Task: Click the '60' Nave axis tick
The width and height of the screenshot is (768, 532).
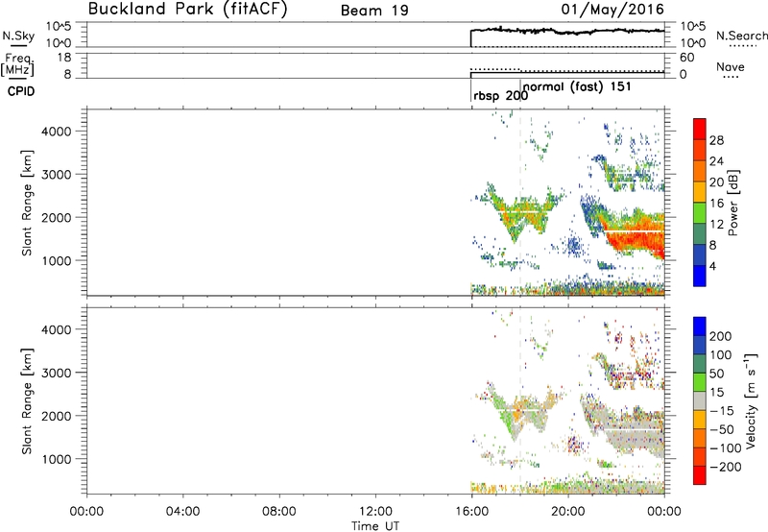Action: pos(686,58)
